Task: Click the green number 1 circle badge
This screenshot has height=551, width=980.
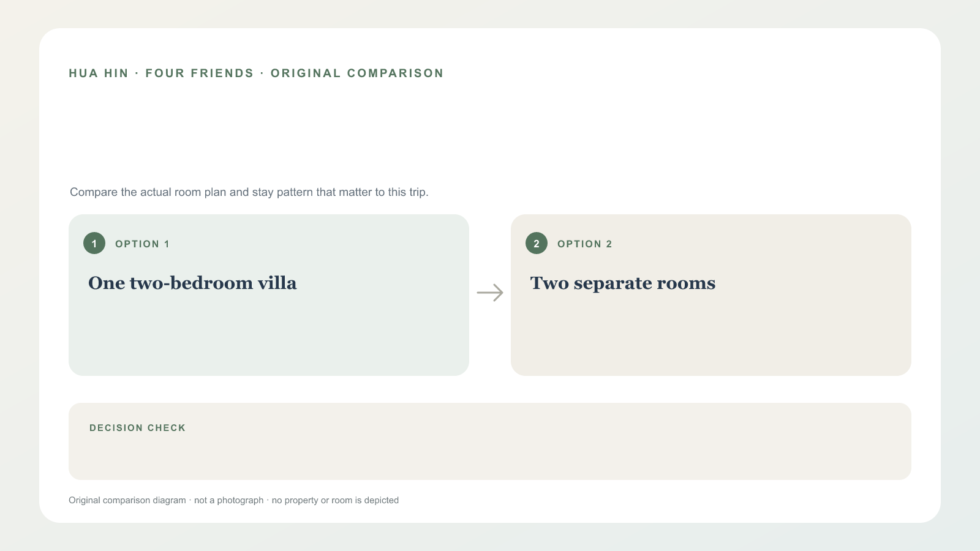Action: (x=94, y=243)
